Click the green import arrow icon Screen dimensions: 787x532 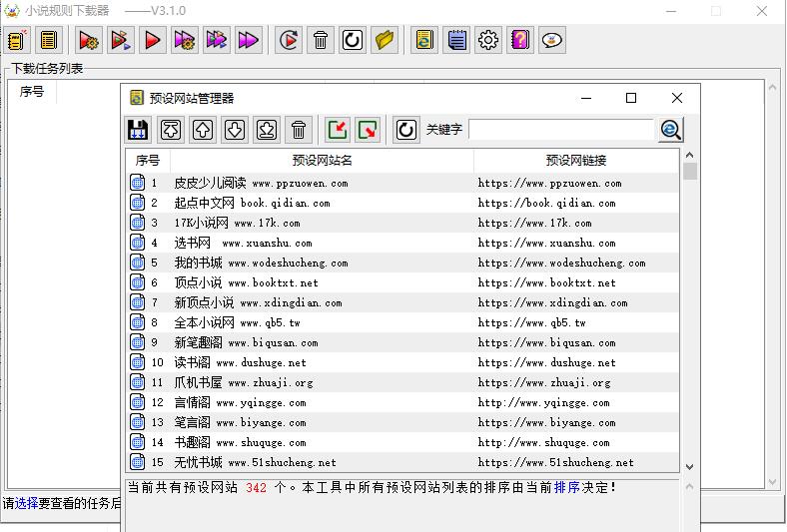point(339,130)
